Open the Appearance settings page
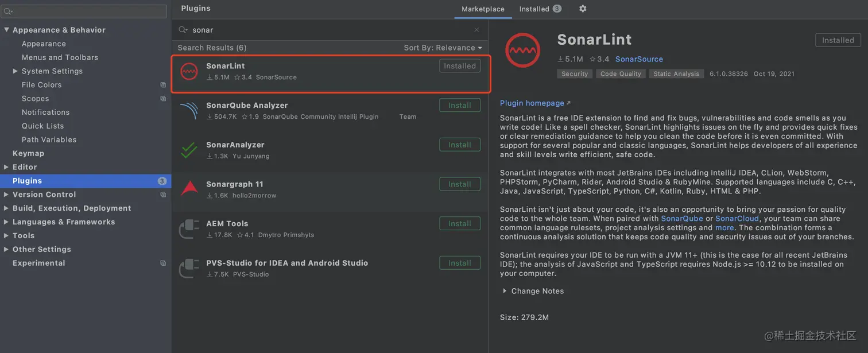The height and width of the screenshot is (353, 868). pos(44,44)
